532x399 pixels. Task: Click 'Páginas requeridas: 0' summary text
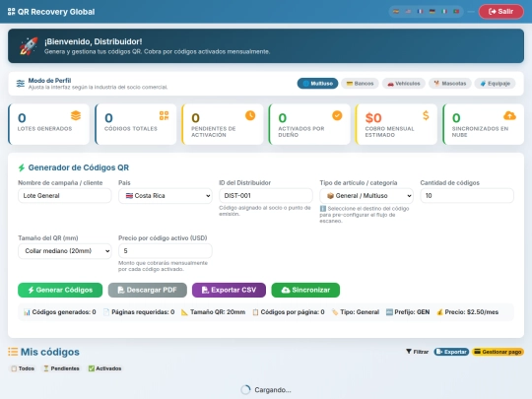tap(139, 312)
